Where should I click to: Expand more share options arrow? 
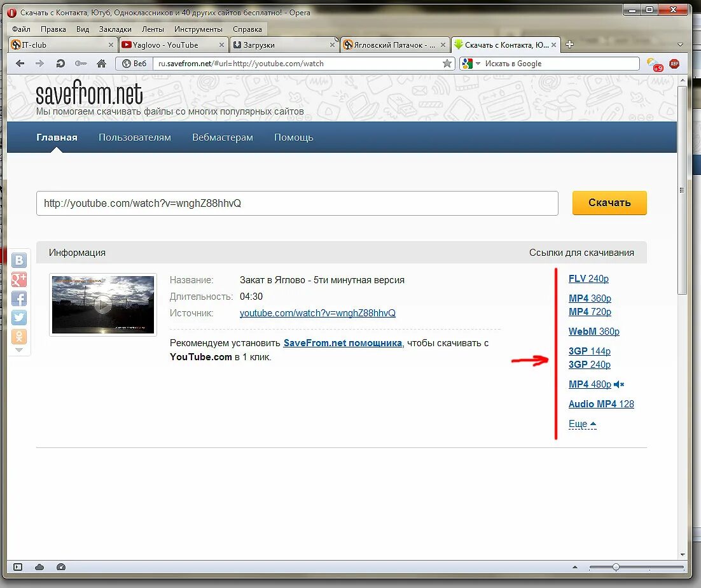click(19, 350)
